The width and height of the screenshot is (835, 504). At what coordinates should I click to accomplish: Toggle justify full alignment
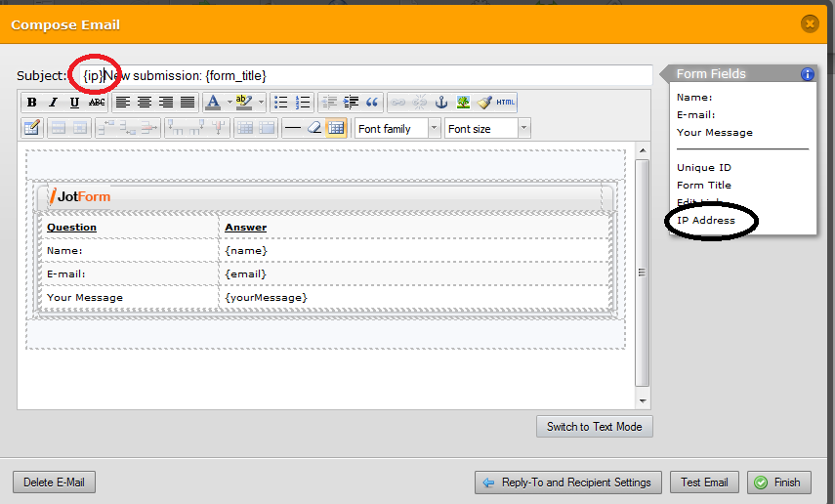(188, 103)
